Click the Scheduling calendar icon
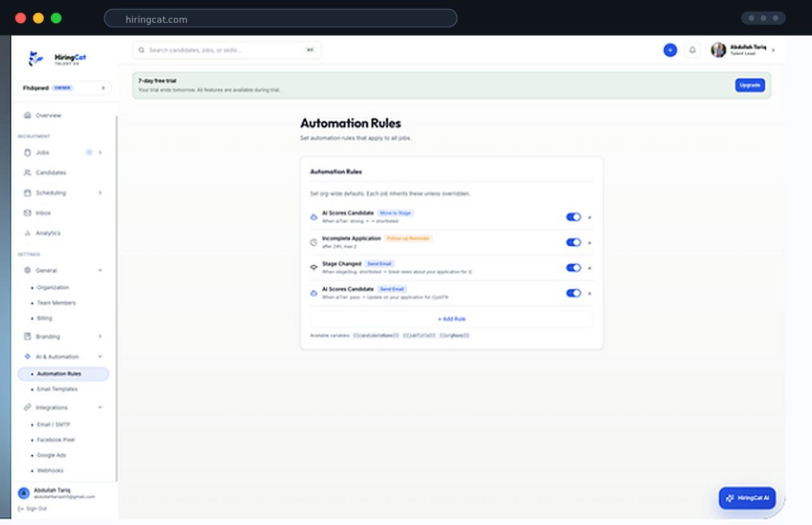The height and width of the screenshot is (525, 812). click(x=27, y=193)
